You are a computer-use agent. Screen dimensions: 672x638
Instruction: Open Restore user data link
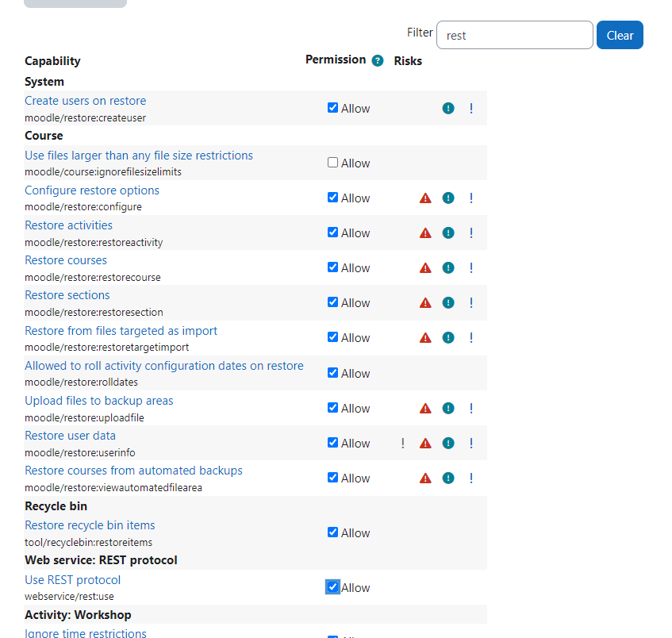pos(71,436)
